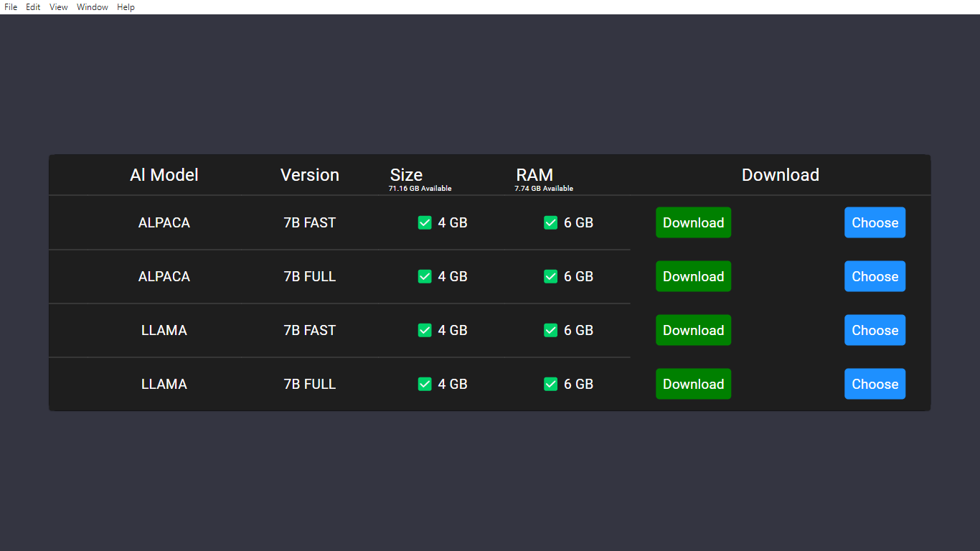Open the Edit menu
Viewport: 980px width, 551px height.
coord(33,7)
